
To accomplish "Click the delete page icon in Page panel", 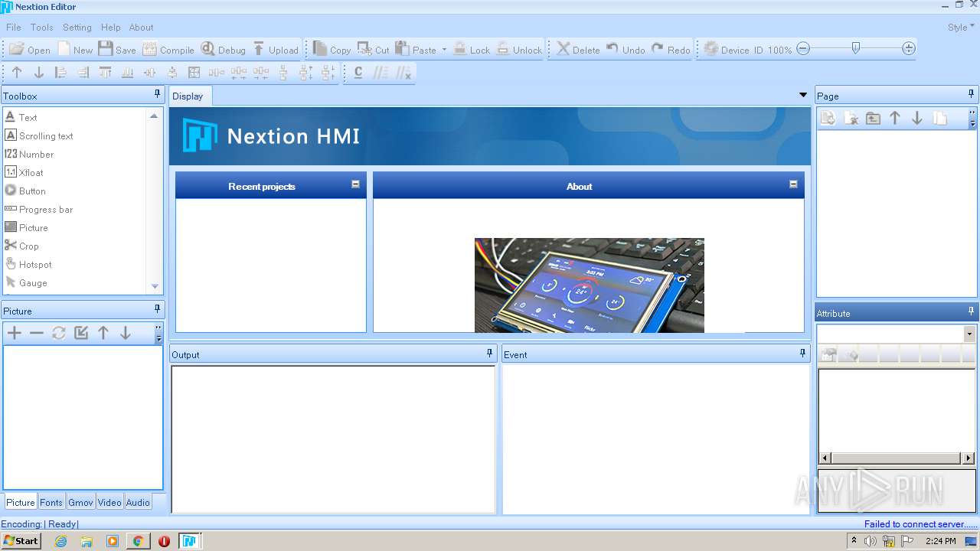I will point(851,118).
